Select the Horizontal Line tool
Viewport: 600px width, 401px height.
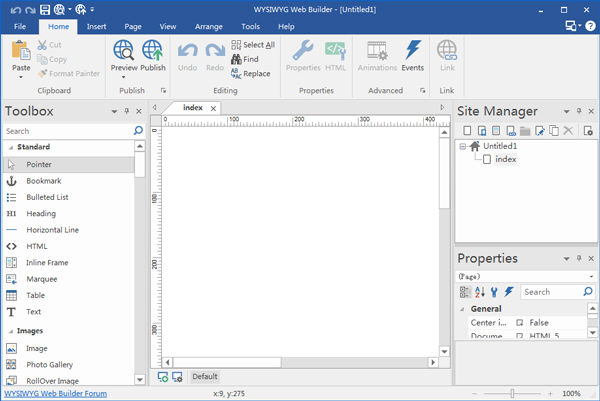pyautogui.click(x=69, y=230)
